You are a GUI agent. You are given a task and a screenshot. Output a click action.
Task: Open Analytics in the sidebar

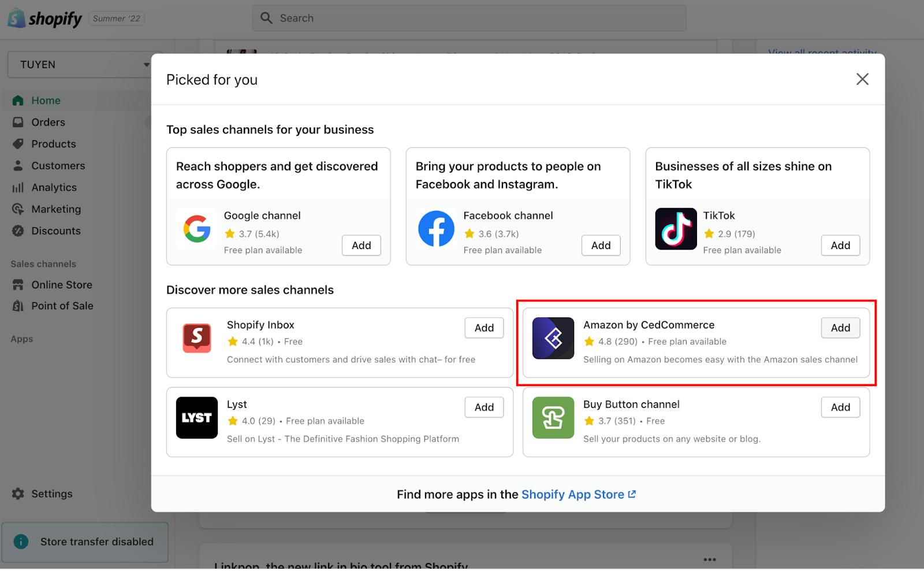point(54,187)
